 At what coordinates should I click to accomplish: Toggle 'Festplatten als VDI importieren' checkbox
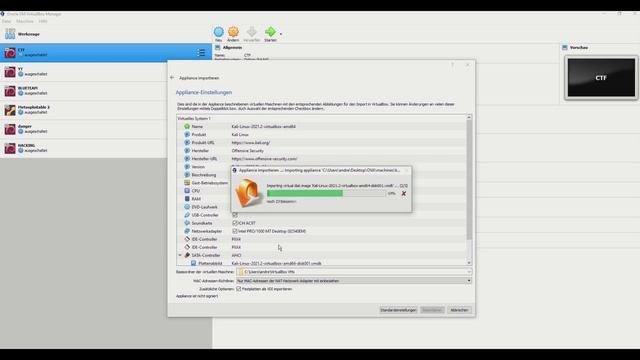239,289
